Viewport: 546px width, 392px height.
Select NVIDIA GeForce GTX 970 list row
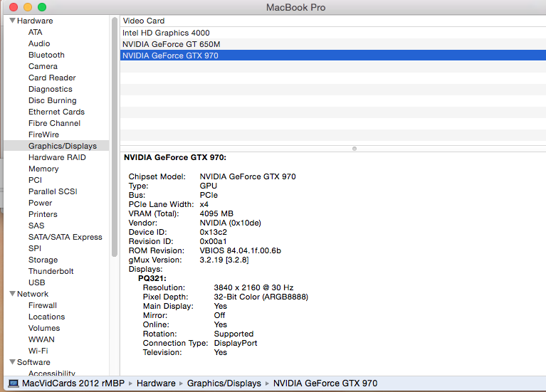(333, 55)
